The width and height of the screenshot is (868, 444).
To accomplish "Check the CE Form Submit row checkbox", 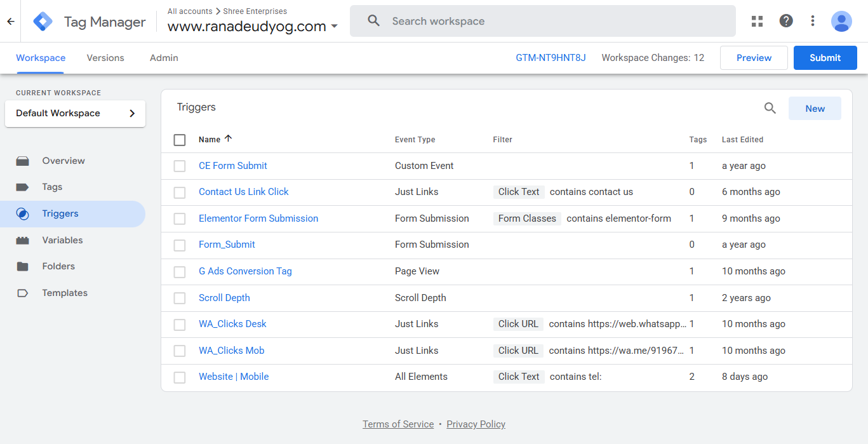I will (180, 166).
